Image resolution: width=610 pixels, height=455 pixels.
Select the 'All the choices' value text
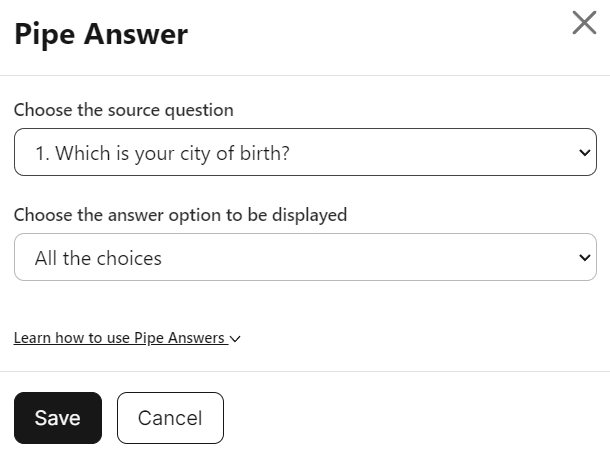(98, 258)
